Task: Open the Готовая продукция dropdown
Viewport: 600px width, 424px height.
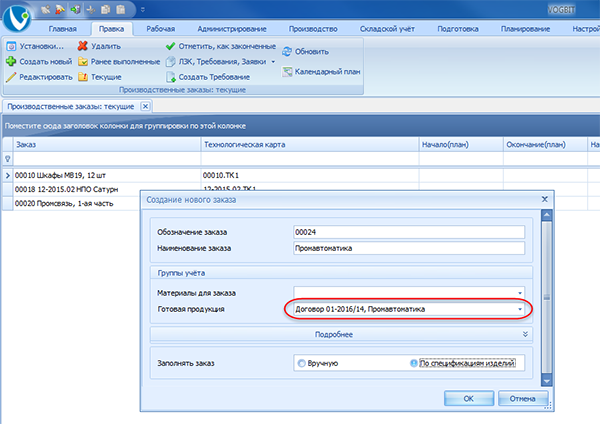Action: click(x=520, y=310)
